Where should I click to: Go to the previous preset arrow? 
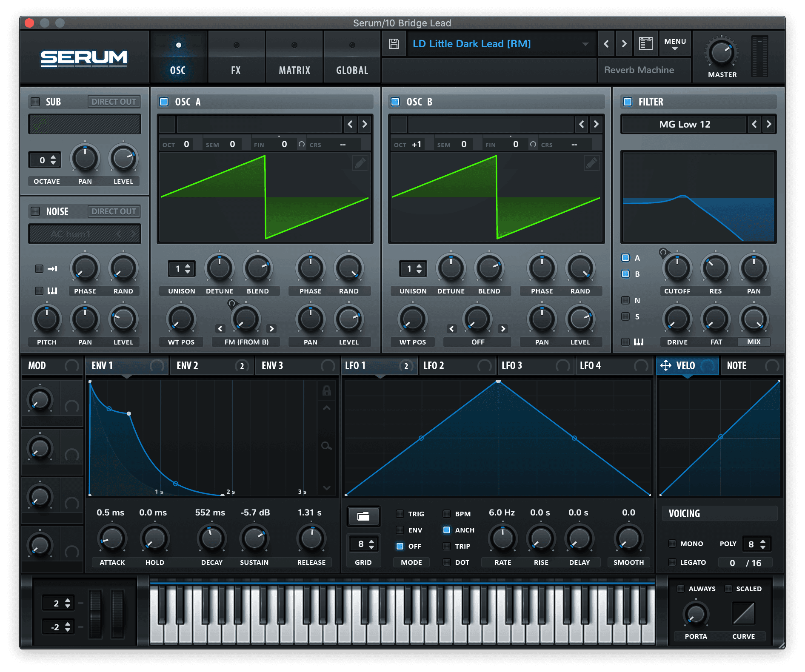point(606,44)
